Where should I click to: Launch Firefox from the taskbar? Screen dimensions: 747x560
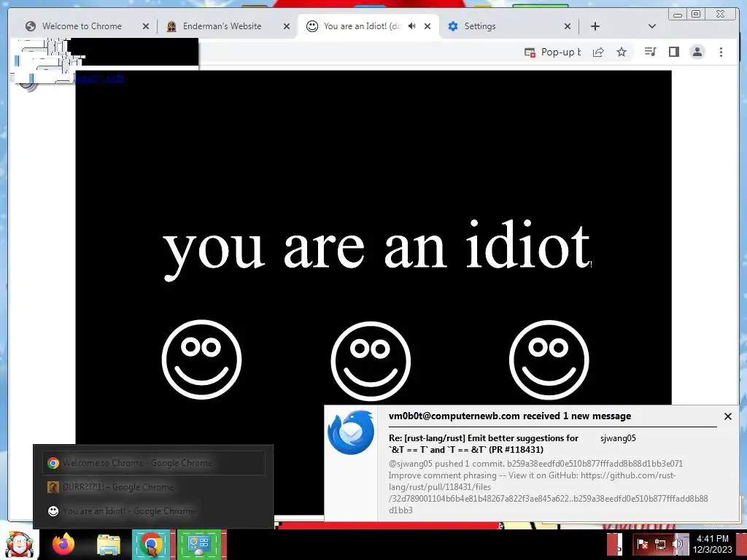coord(63,544)
